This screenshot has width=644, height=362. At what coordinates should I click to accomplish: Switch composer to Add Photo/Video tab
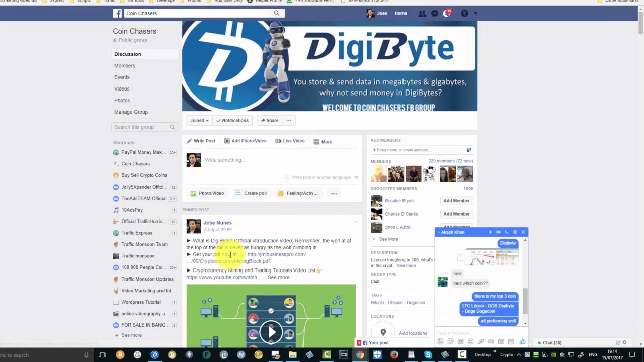[x=245, y=141]
